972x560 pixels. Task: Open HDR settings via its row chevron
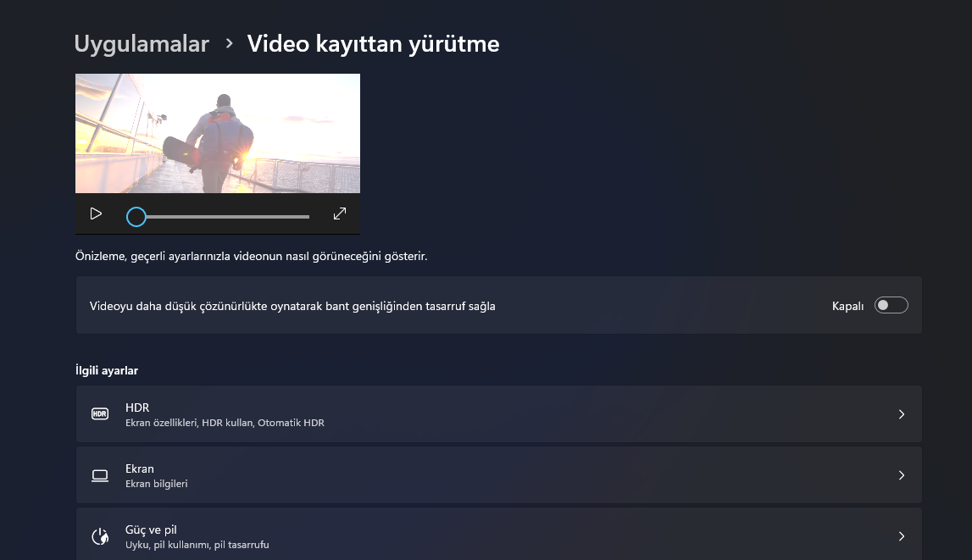[902, 414]
